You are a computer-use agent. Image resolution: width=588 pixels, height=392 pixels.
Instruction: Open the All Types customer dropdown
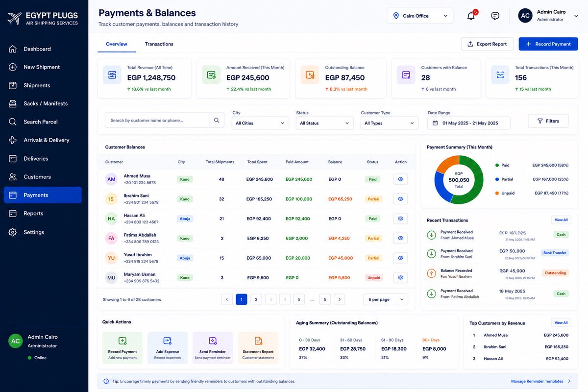tap(390, 123)
